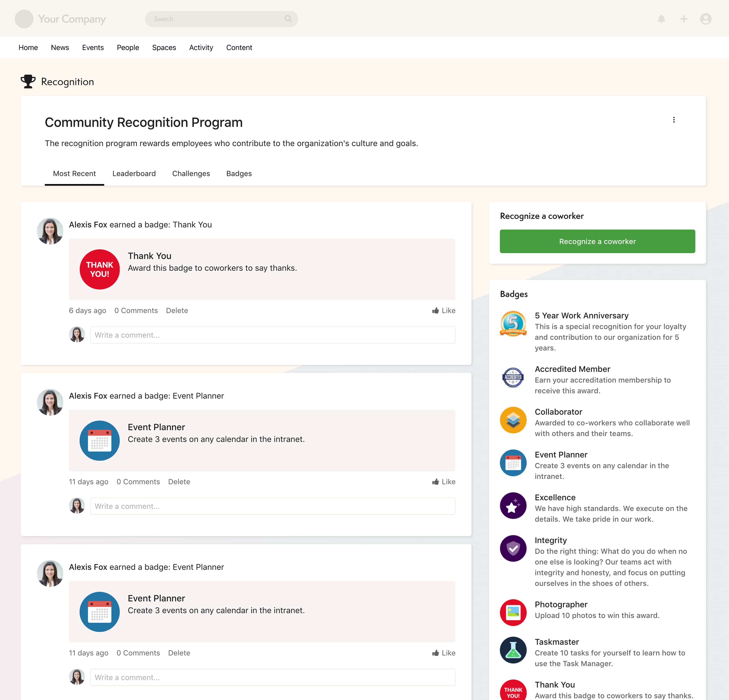This screenshot has height=700, width=729.
Task: Click the trophy Recognition icon
Action: point(28,81)
